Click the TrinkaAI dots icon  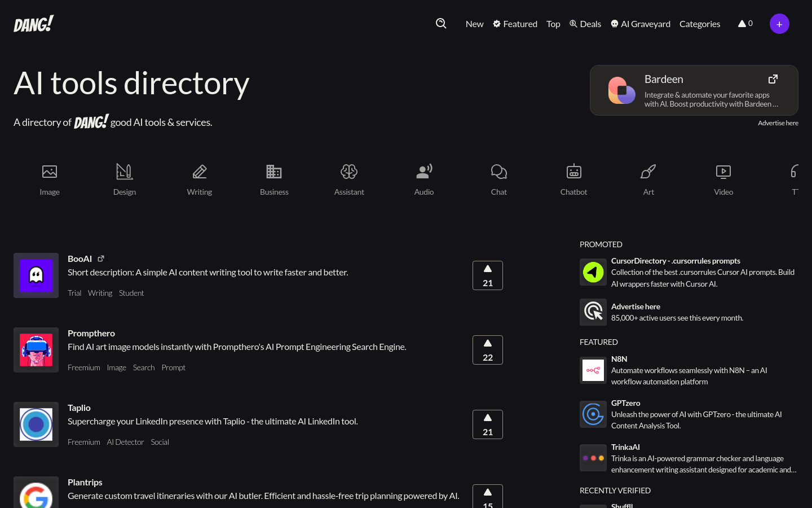pos(593,458)
